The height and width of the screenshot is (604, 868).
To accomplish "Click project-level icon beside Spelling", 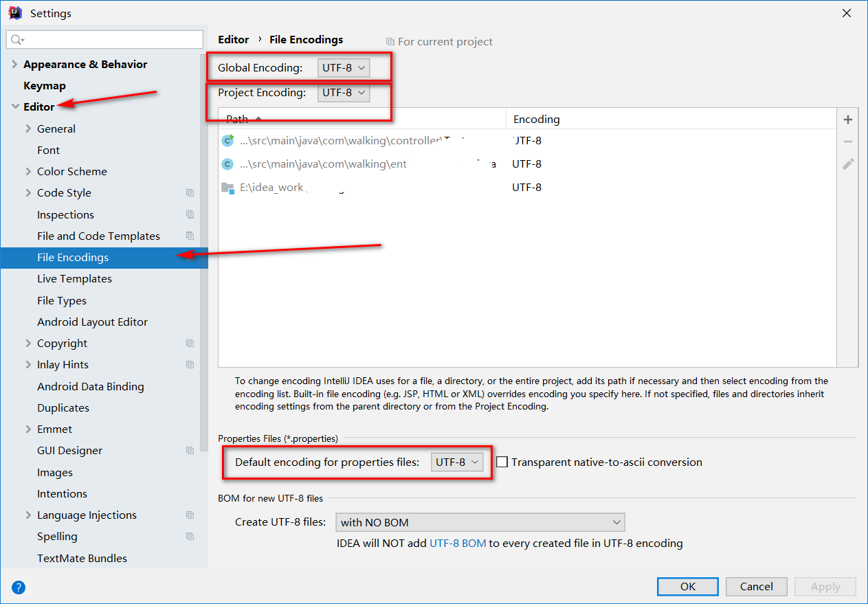I will 190,536.
